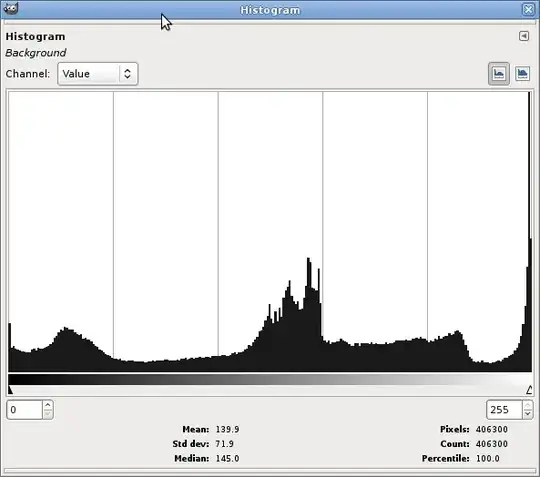
Task: Open the Histogram tab configuration menu arrow
Action: point(524,36)
